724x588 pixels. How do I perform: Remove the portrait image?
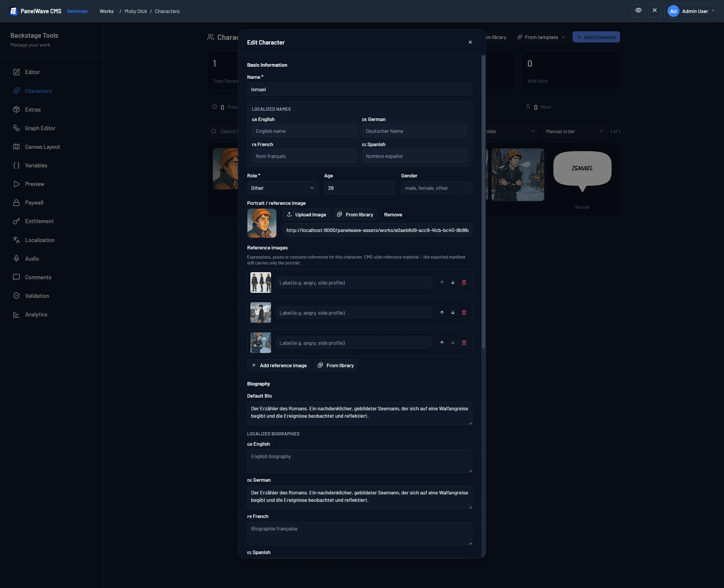(393, 214)
